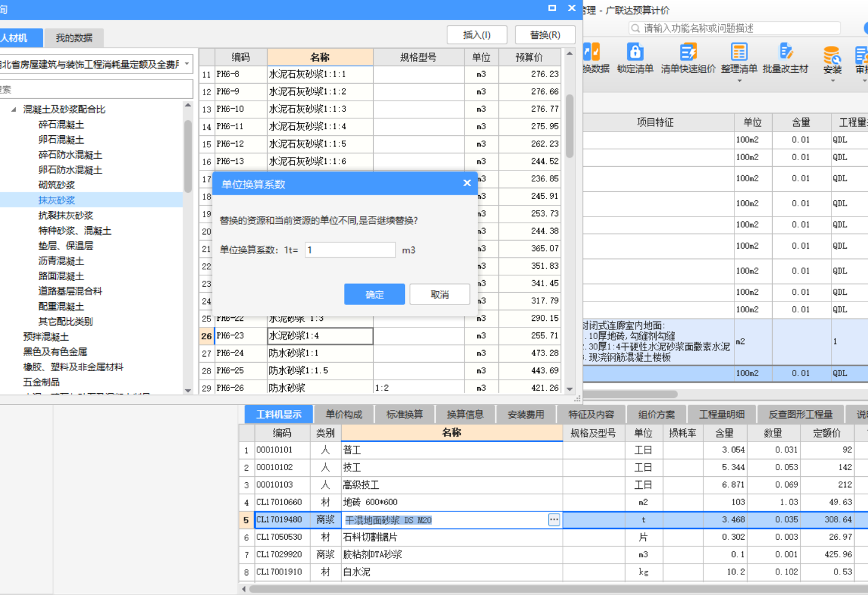868x595 pixels.
Task: Click the material search field in query window
Action: click(x=96, y=89)
